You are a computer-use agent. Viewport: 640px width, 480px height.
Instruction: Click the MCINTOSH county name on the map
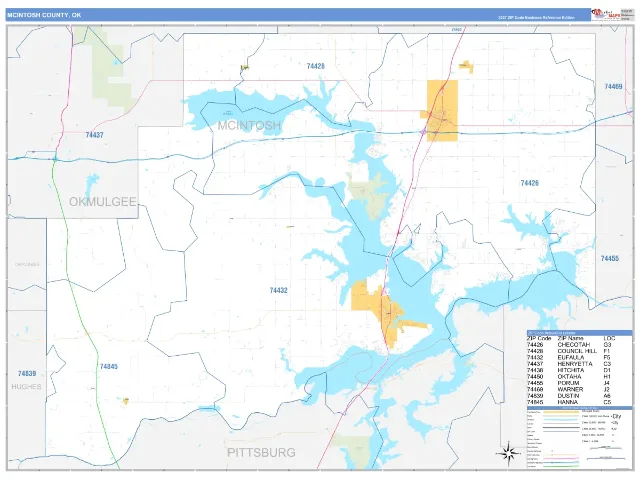(249, 125)
